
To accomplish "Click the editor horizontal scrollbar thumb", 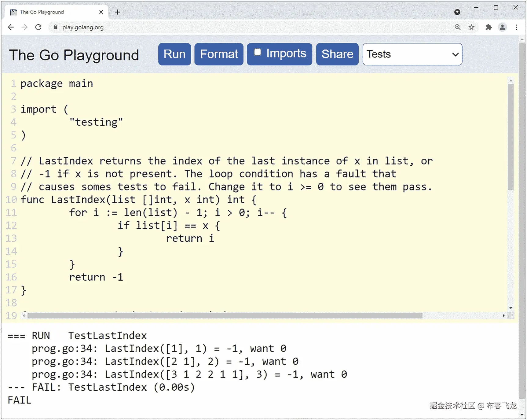I will pos(225,315).
